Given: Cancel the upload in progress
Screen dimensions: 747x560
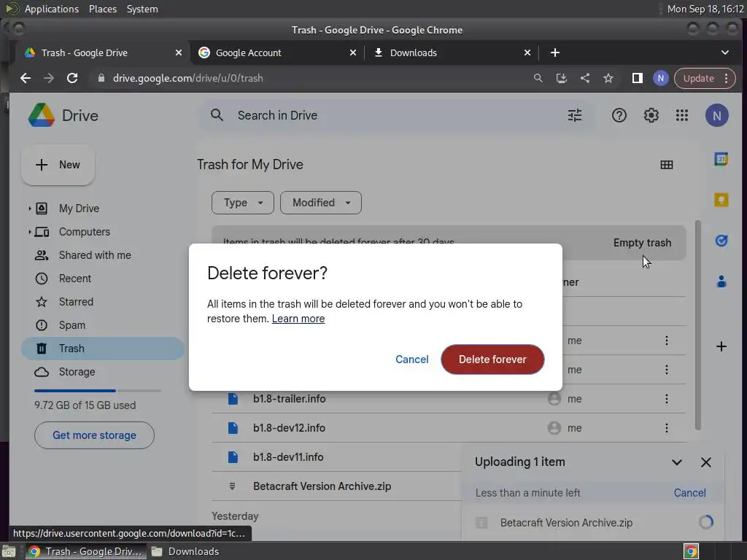Looking at the screenshot, I should (689, 493).
